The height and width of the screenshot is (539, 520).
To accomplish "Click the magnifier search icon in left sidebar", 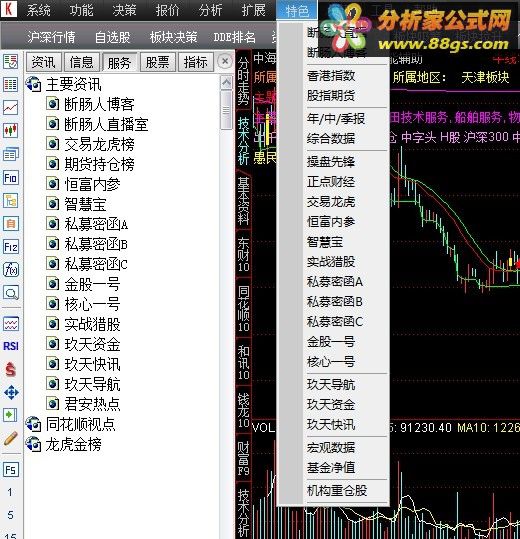I will tap(10, 293).
